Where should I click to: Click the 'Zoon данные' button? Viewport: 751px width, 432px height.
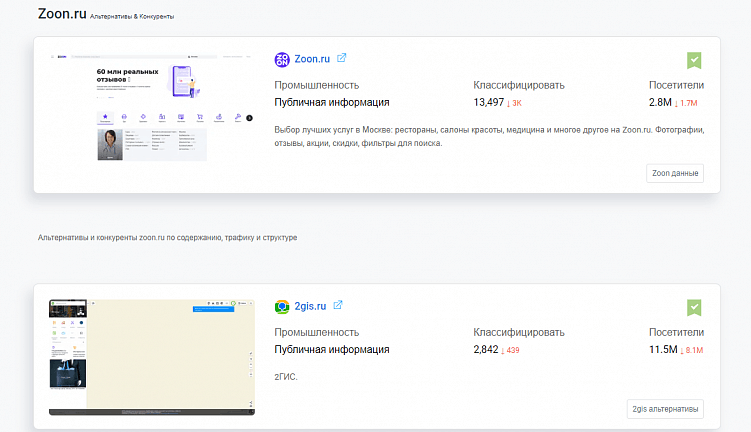tap(675, 173)
